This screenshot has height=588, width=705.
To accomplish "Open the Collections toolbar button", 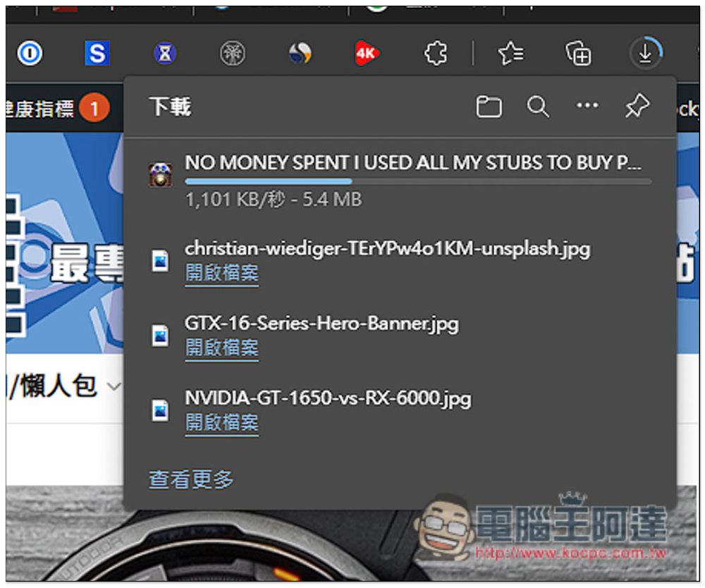I will pyautogui.click(x=578, y=54).
